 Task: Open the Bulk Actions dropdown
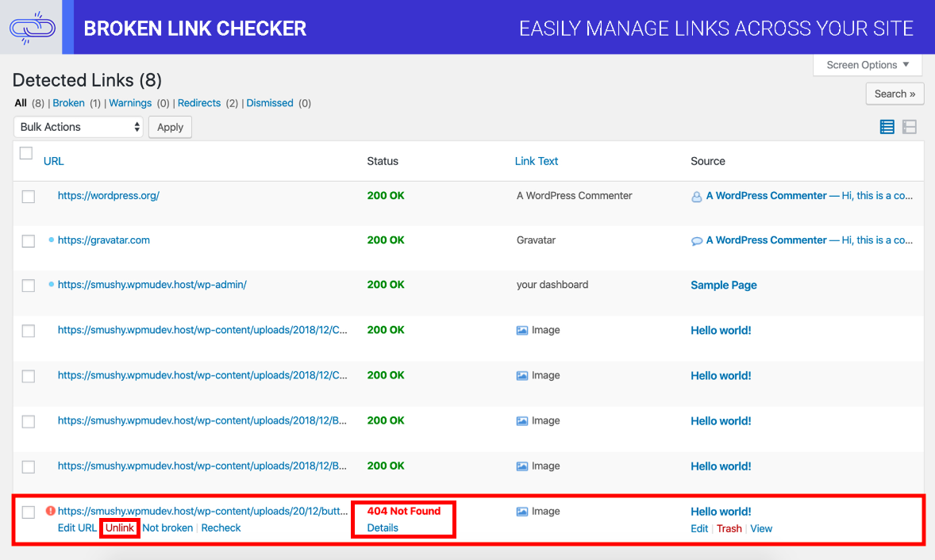(78, 127)
